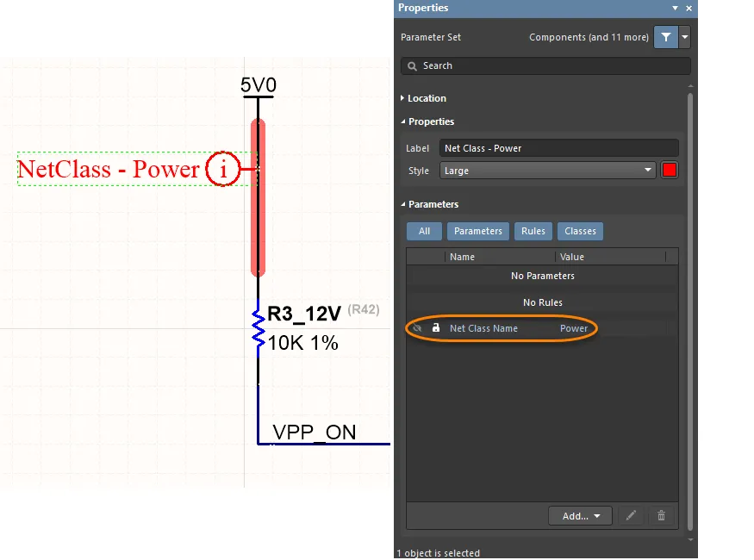Click the Power value cell
Image resolution: width=754 pixels, height=560 pixels.
pos(574,328)
